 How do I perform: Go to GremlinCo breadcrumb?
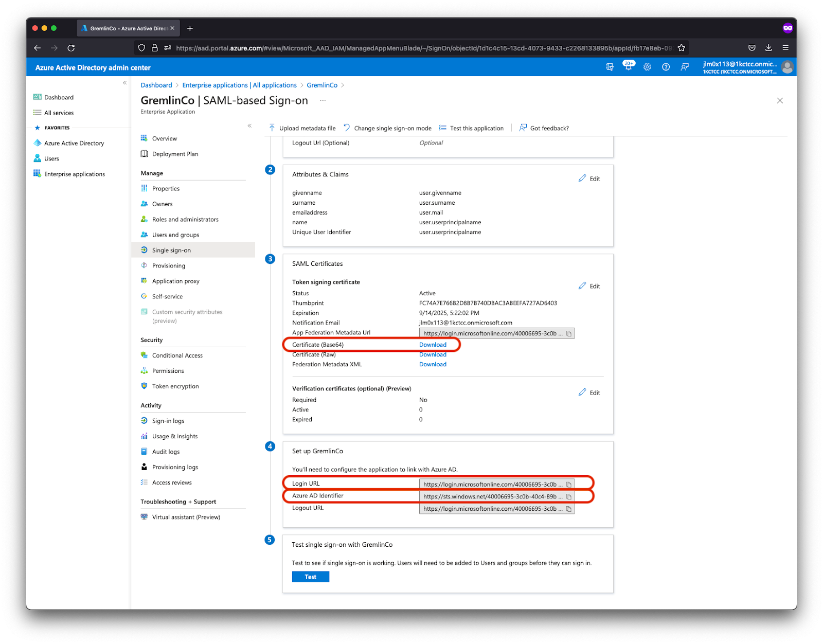point(322,85)
